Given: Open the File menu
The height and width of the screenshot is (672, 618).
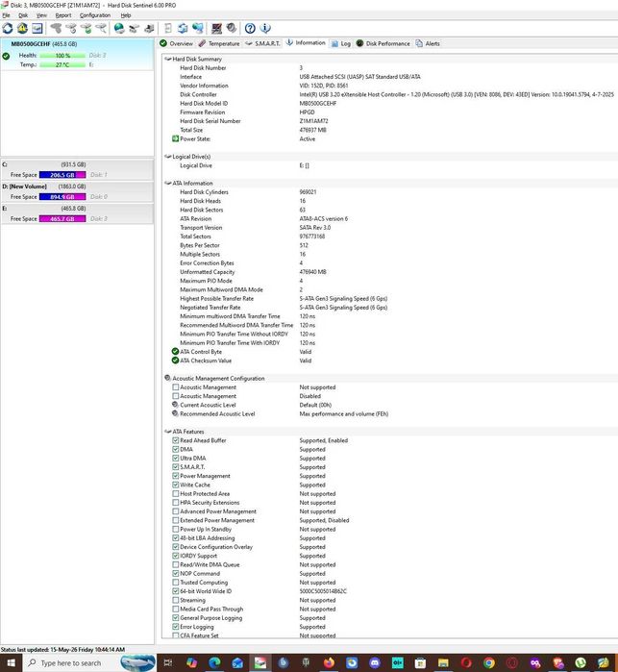Looking at the screenshot, I should [x=6, y=15].
